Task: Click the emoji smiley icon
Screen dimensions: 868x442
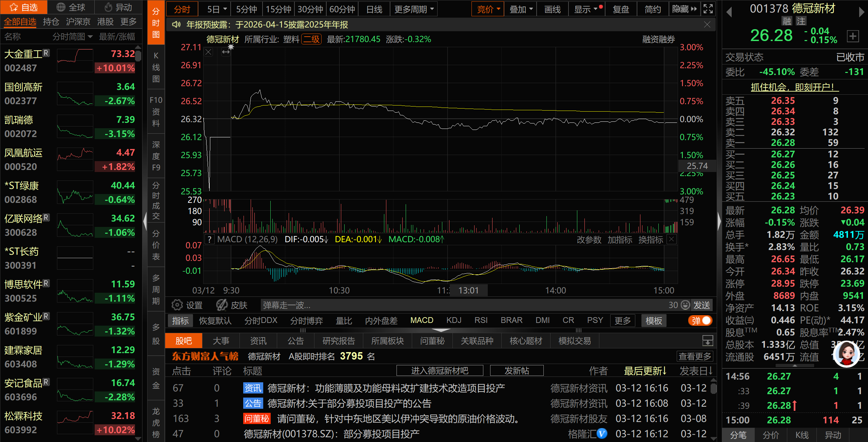Action: click(x=686, y=305)
